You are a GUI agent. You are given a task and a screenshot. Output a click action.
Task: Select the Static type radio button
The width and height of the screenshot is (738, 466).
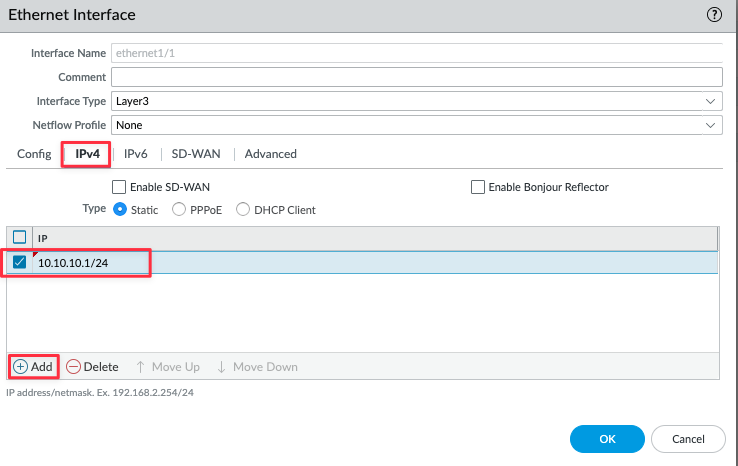coord(120,209)
